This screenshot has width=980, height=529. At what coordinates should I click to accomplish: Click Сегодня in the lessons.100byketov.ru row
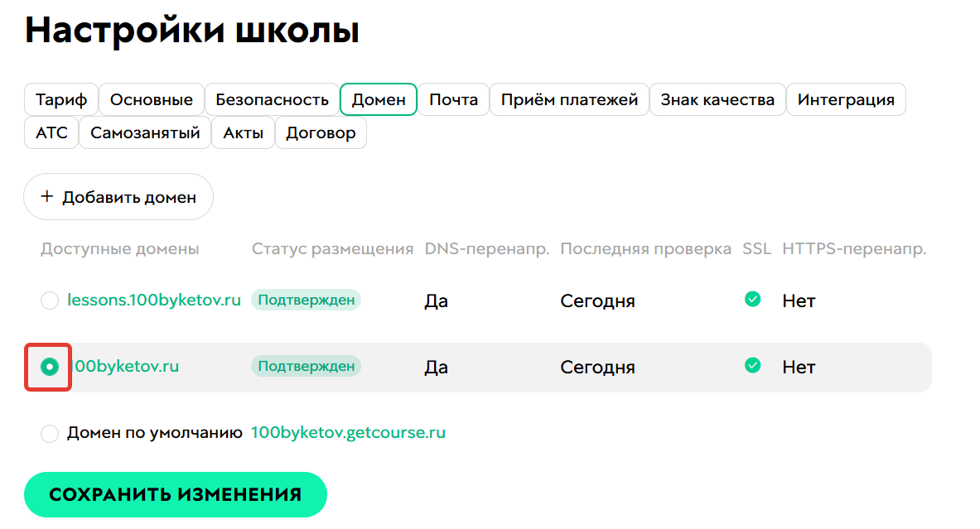pyautogui.click(x=597, y=301)
